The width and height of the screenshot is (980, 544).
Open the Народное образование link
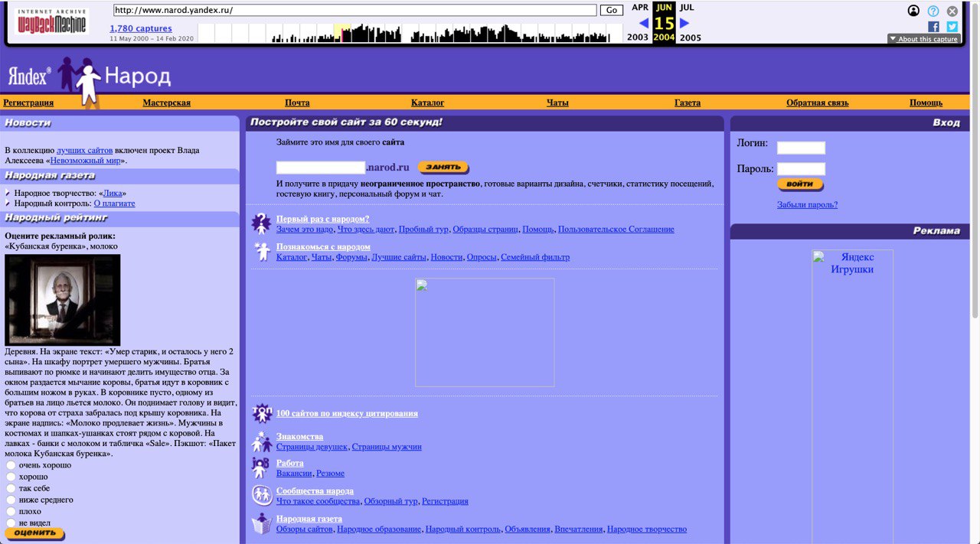coord(379,529)
